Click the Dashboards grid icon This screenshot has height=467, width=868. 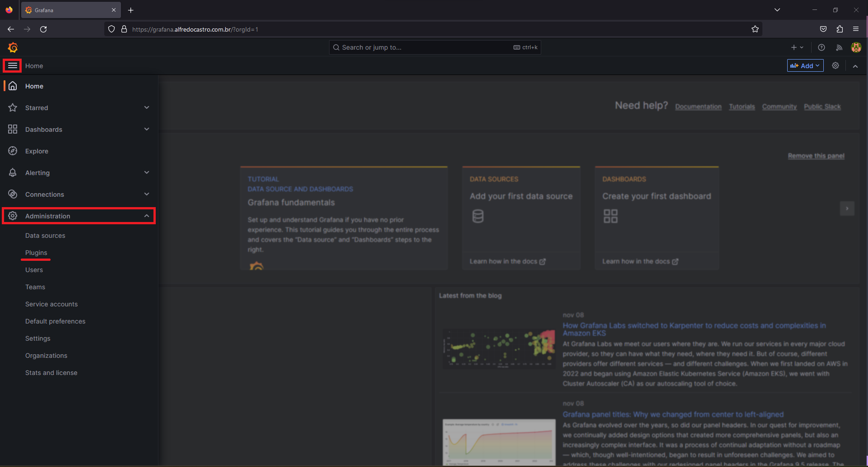(13, 129)
